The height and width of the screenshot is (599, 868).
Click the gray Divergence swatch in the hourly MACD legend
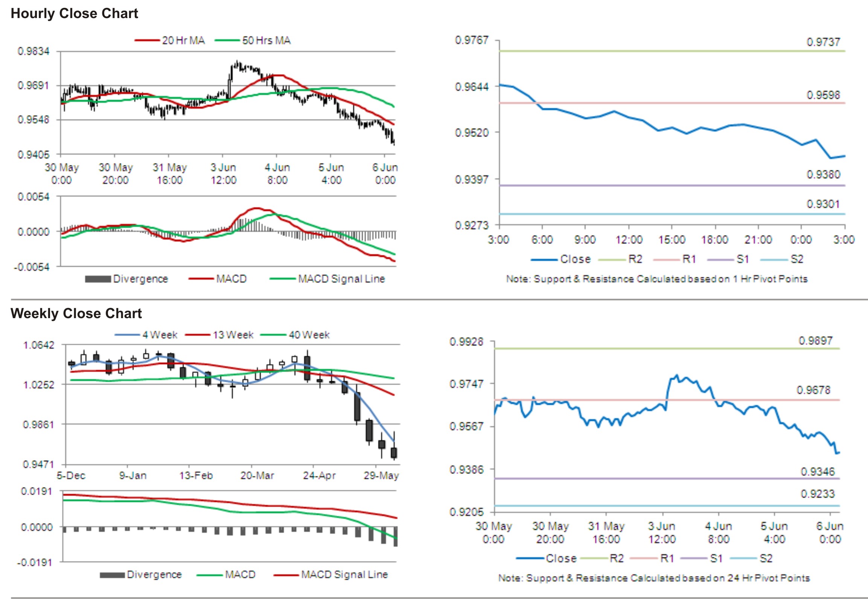click(98, 279)
